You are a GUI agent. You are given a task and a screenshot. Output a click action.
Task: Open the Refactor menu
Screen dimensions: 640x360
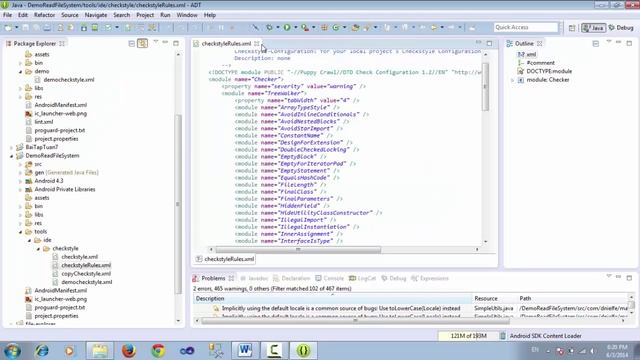[44, 15]
